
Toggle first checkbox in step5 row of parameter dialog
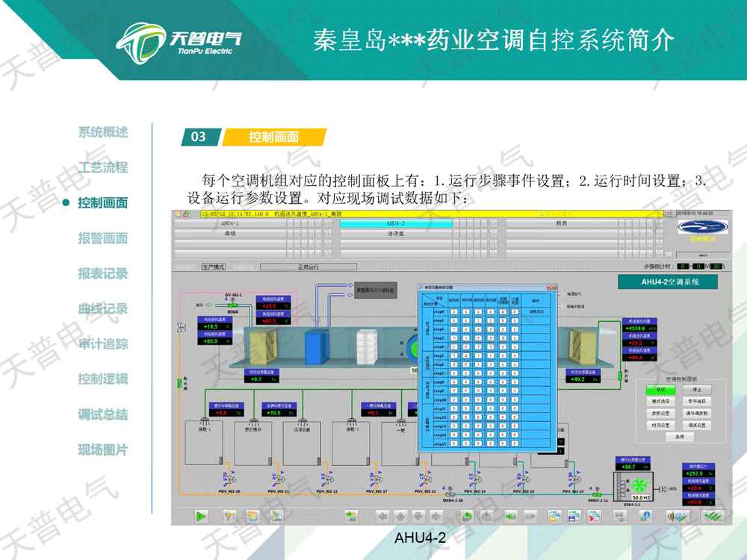454,355
